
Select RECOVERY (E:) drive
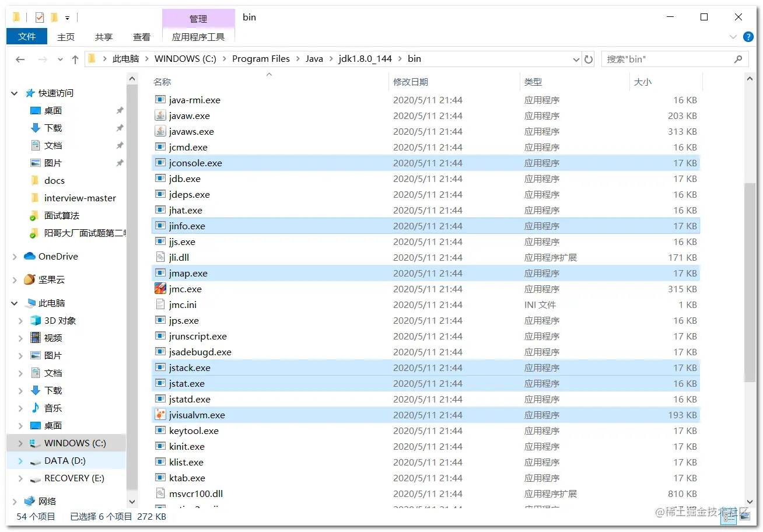74,478
